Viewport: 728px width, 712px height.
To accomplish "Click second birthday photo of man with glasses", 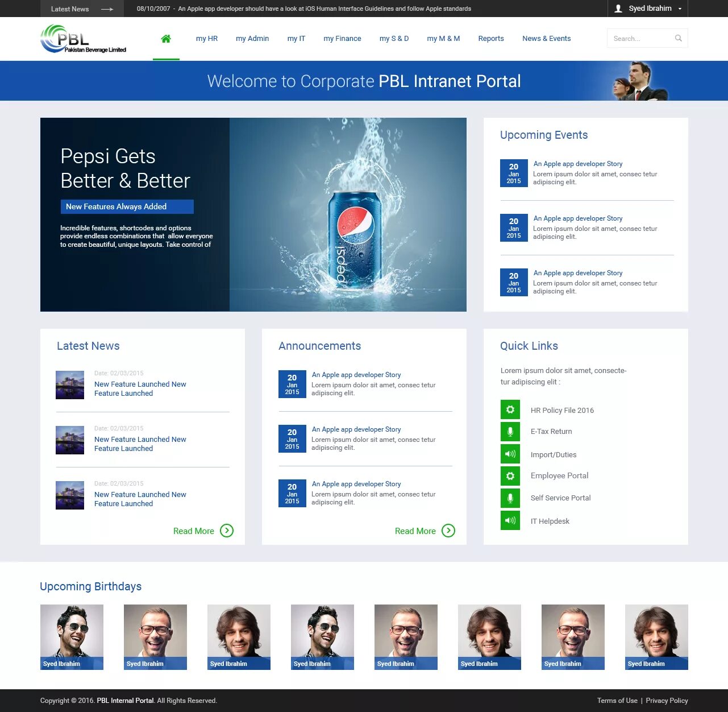I will pos(155,637).
